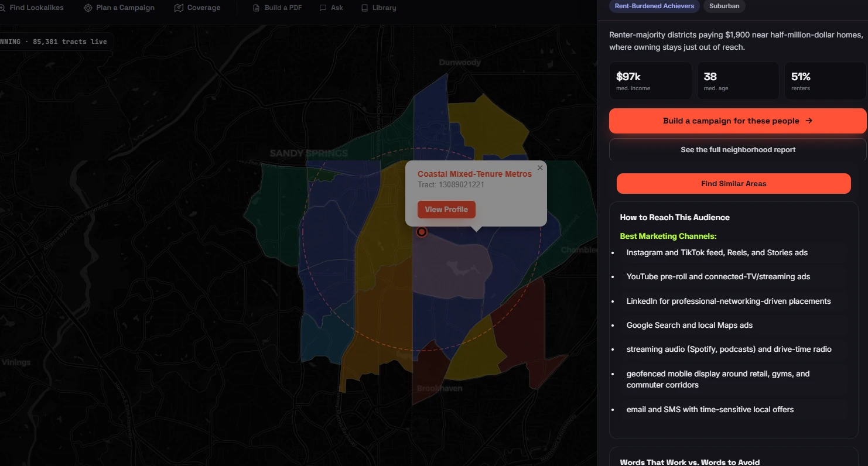The height and width of the screenshot is (466, 868).
Task: Click the Coastal Mixed-Tenure Metros popup title
Action: (x=474, y=174)
